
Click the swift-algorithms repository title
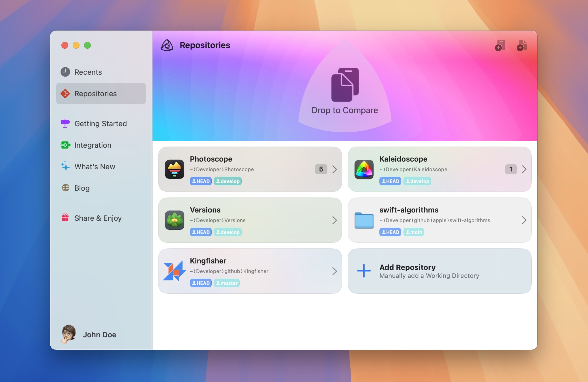[x=409, y=210]
